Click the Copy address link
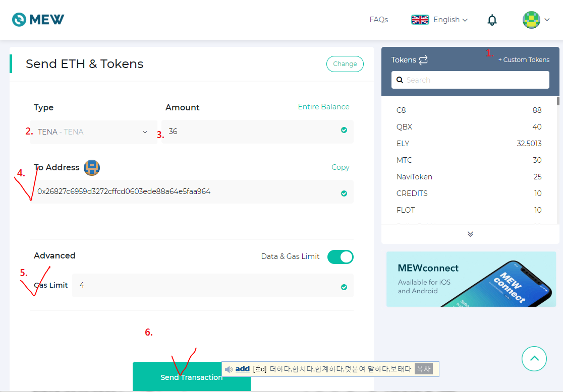The height and width of the screenshot is (392, 563). pyautogui.click(x=341, y=167)
